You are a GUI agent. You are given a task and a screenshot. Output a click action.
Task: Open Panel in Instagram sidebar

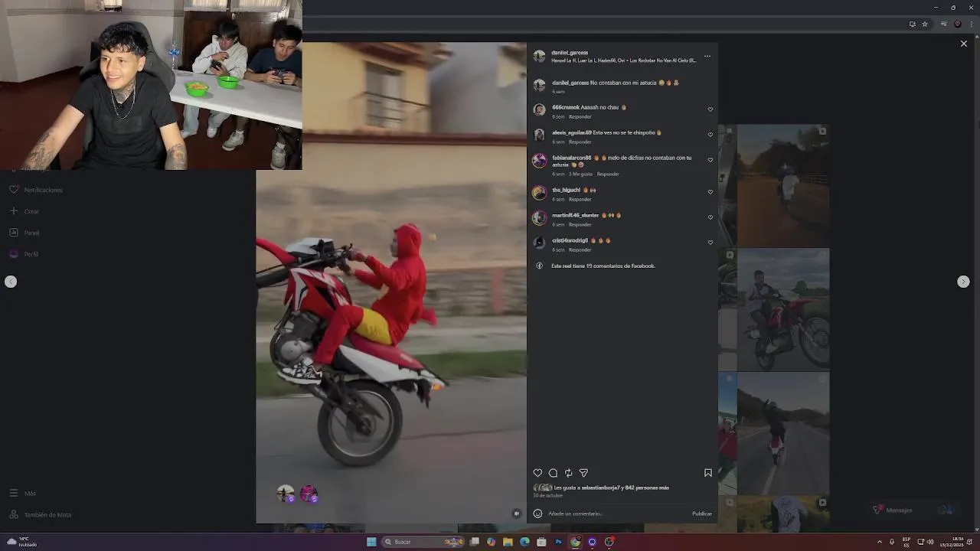(24, 233)
